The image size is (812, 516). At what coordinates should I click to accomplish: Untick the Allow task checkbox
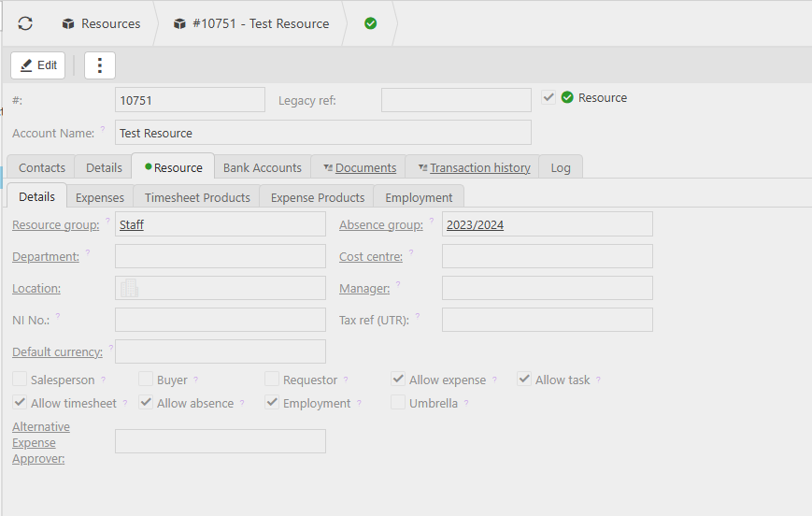tap(524, 379)
